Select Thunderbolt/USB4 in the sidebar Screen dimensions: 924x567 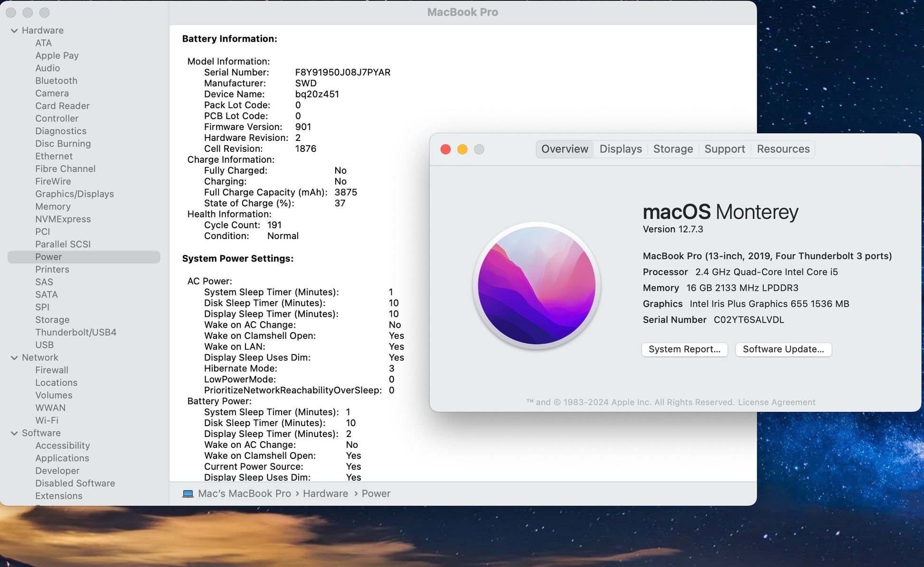75,333
